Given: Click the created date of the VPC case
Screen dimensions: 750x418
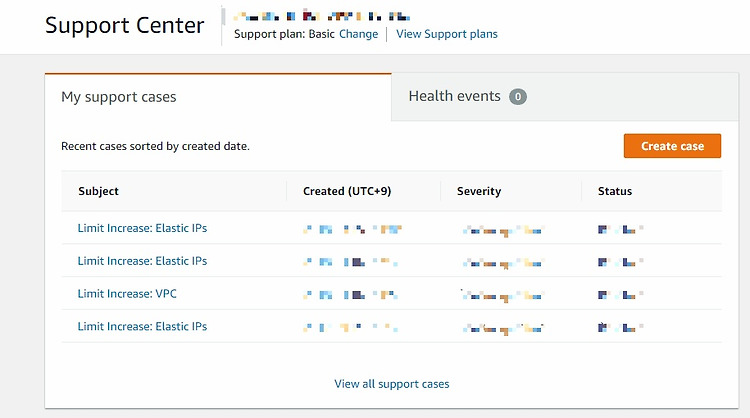Looking at the screenshot, I should pos(351,295).
